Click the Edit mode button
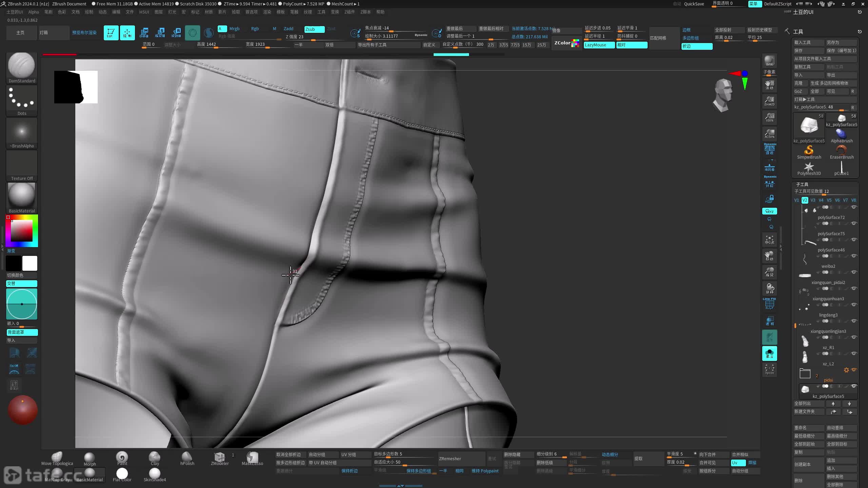 coord(111,33)
